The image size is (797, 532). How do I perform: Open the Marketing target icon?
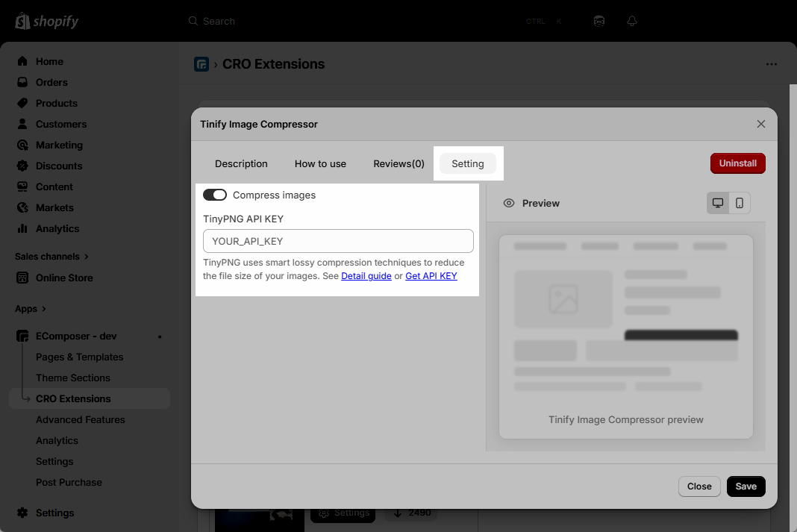coord(22,145)
